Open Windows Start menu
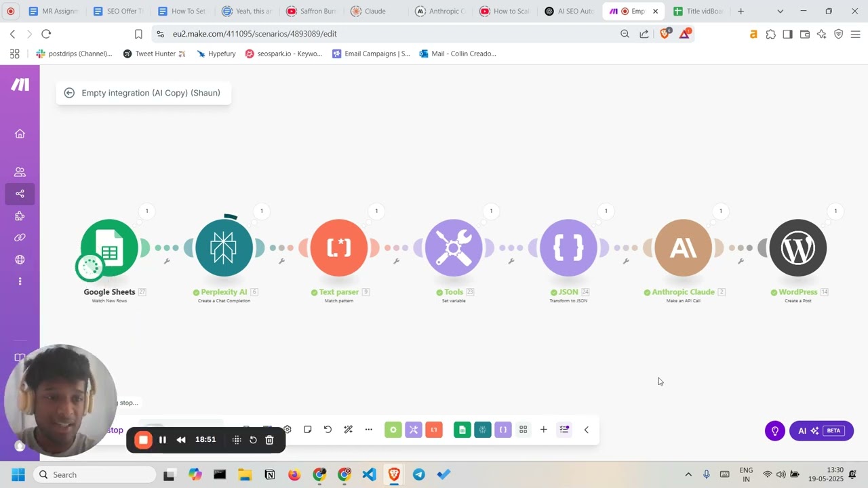 coord(18,474)
